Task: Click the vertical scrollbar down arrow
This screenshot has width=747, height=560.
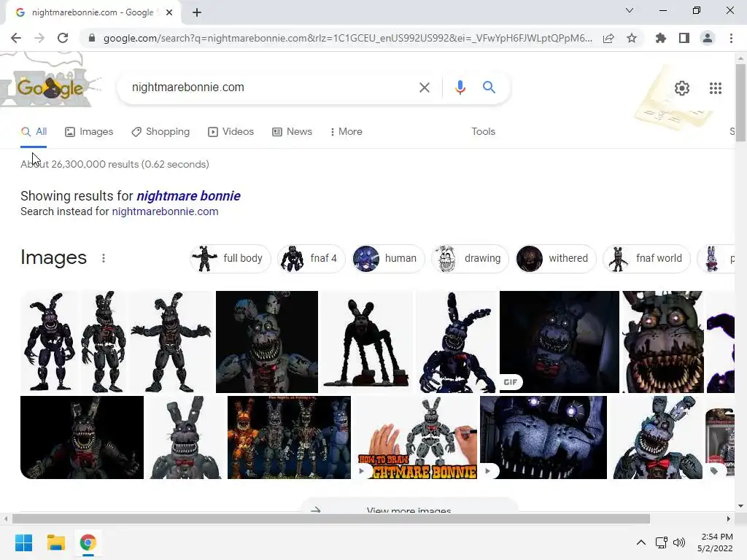Action: pos(740,506)
